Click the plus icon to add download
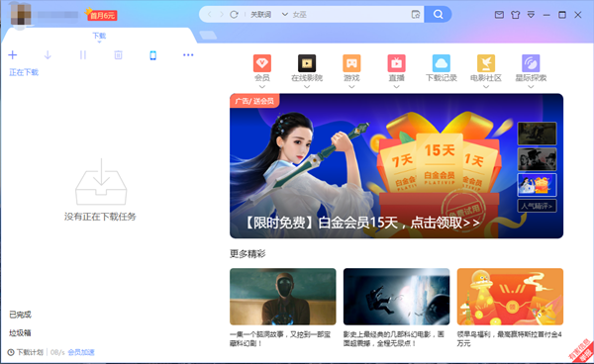 tap(13, 55)
